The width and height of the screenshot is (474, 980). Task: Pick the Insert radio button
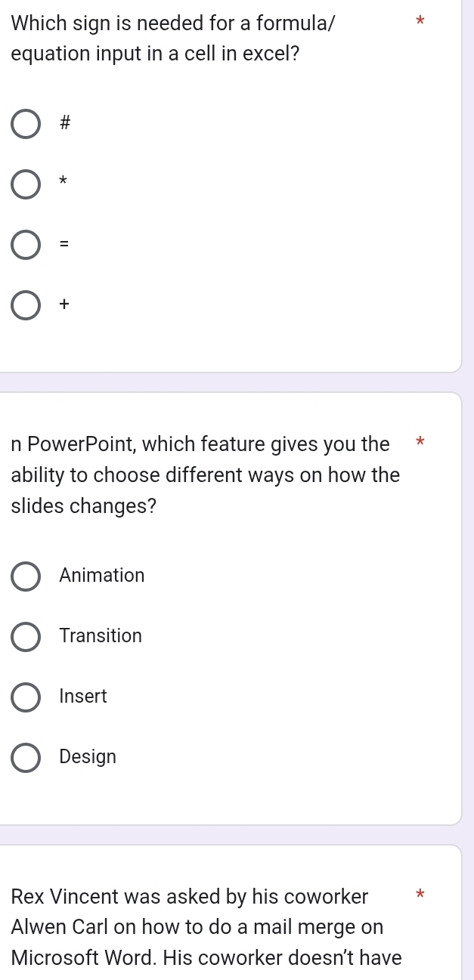26,697
